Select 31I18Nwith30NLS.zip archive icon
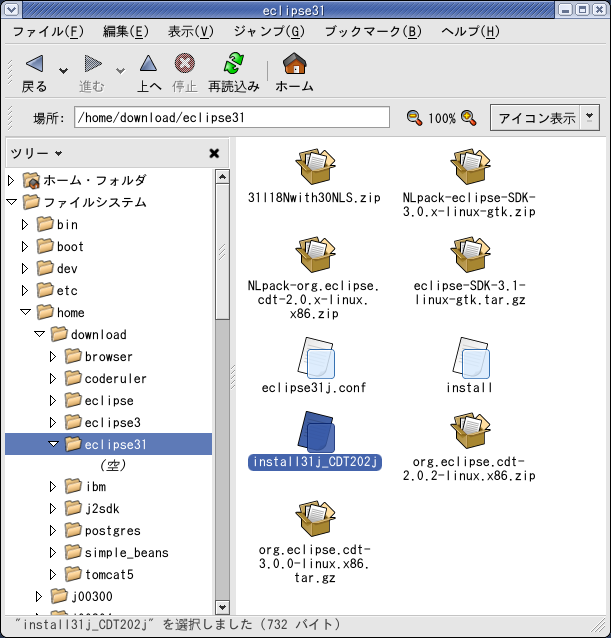 tap(314, 167)
